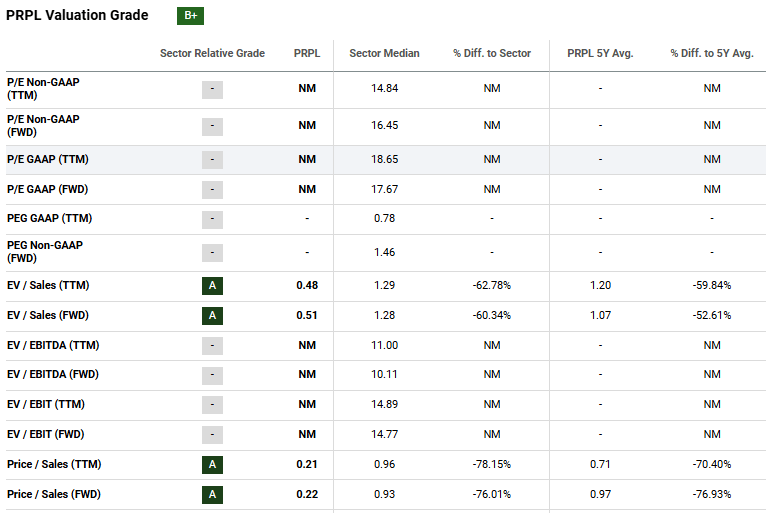Click the Sector Relative Grade column header
The image size is (773, 513).
pos(212,53)
